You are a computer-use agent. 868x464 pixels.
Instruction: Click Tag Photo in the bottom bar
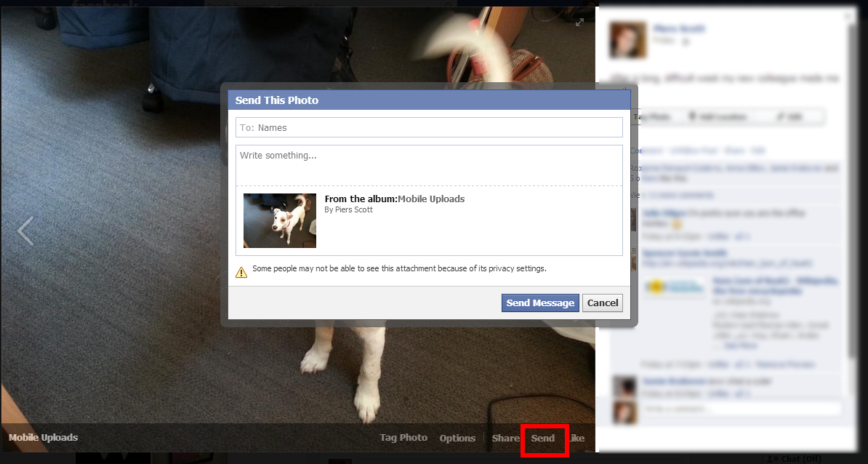[403, 438]
